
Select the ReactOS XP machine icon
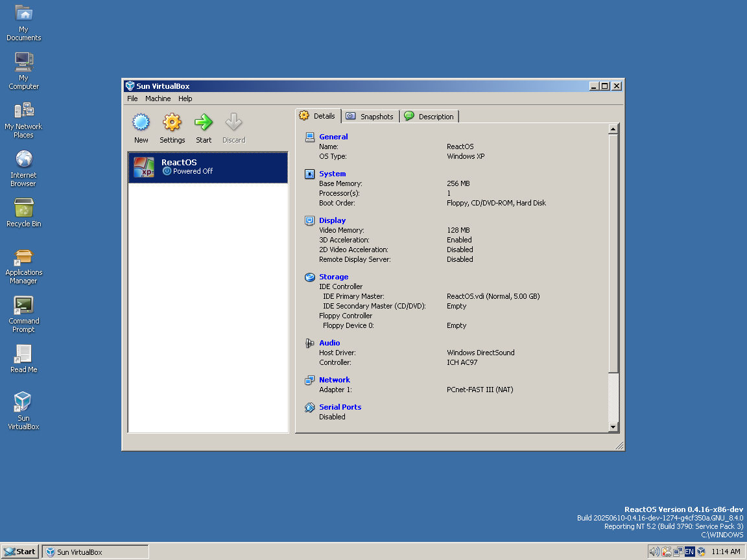(x=144, y=167)
